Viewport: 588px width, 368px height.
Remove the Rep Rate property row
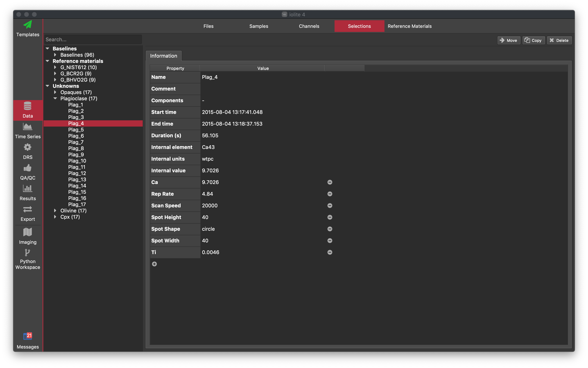(330, 194)
